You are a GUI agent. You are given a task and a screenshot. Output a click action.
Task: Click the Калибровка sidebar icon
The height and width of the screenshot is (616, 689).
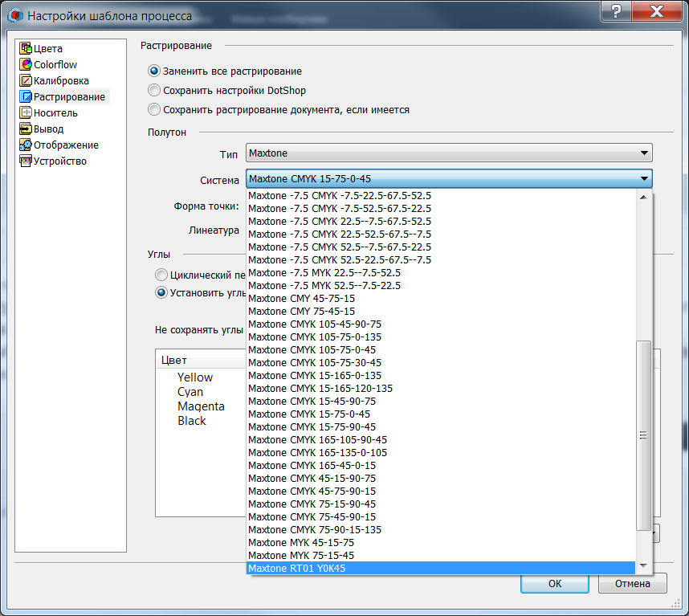pos(26,80)
